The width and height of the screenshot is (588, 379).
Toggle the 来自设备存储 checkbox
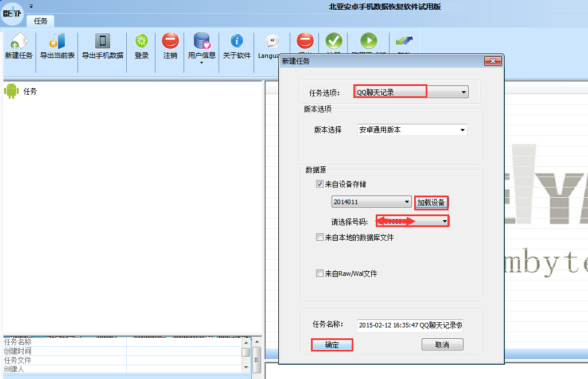click(x=320, y=183)
